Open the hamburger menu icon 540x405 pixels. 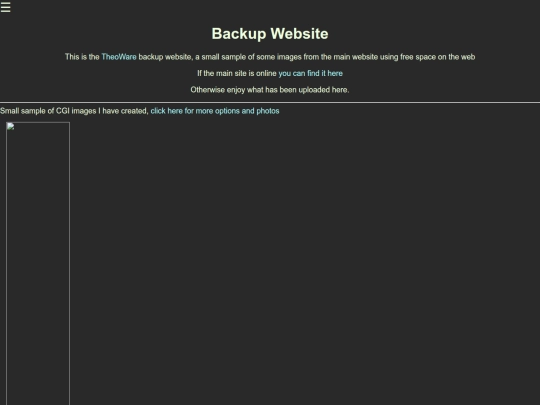tap(6, 7)
